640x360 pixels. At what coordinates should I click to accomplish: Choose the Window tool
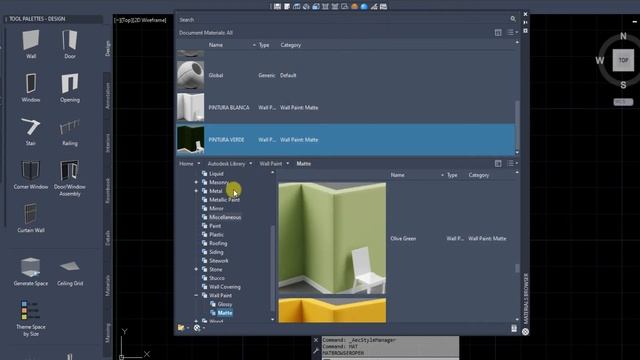click(x=31, y=87)
